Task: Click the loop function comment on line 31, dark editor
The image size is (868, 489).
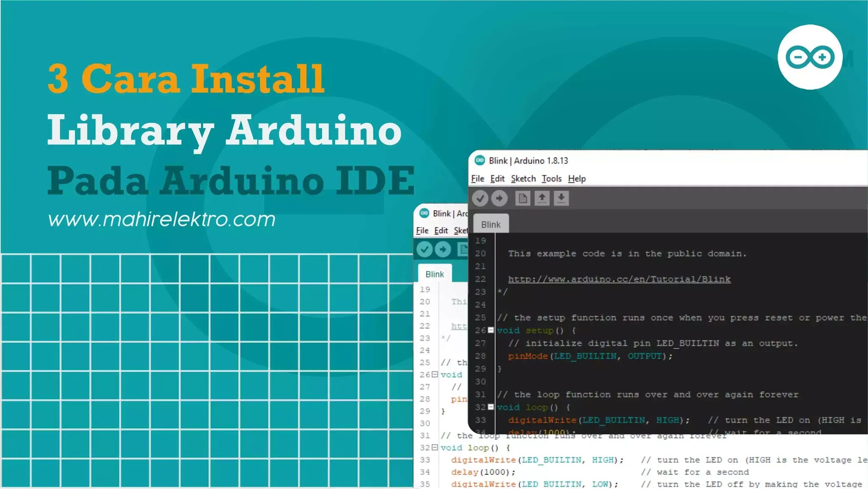Action: pyautogui.click(x=648, y=395)
